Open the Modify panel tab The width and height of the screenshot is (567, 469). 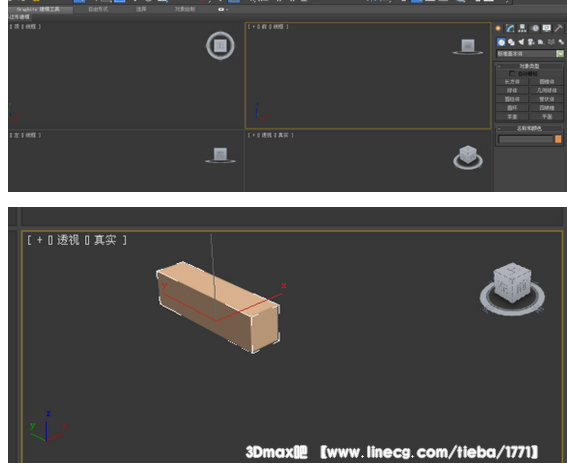click(510, 28)
